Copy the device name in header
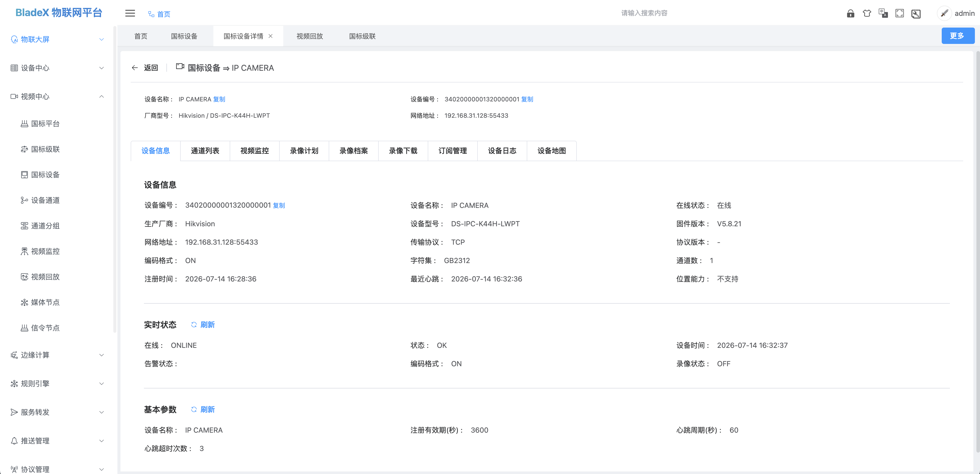This screenshot has height=474, width=980. 219,99
